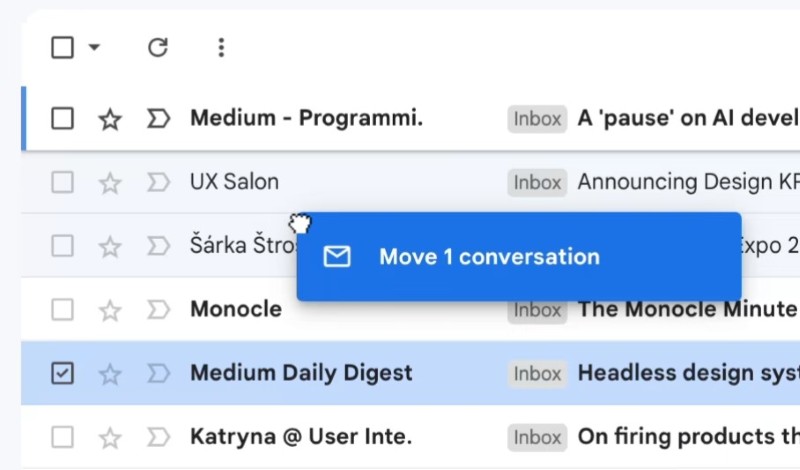Viewport: 800px width, 470px height.
Task: Uncheck the Medium Daily Digest checkbox
Action: pos(62,374)
